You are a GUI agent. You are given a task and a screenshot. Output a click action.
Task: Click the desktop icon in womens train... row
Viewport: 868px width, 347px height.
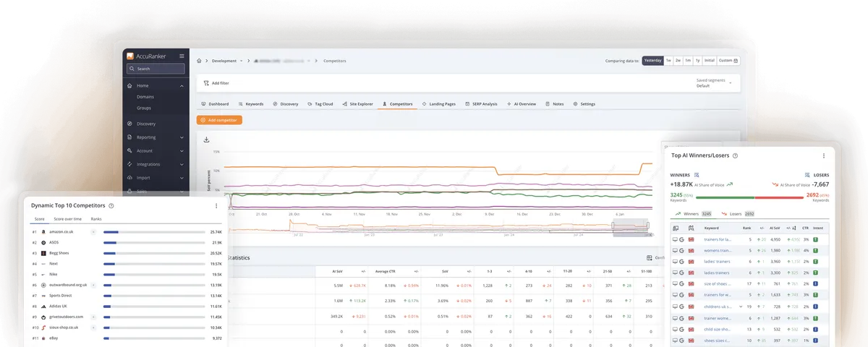pyautogui.click(x=675, y=251)
